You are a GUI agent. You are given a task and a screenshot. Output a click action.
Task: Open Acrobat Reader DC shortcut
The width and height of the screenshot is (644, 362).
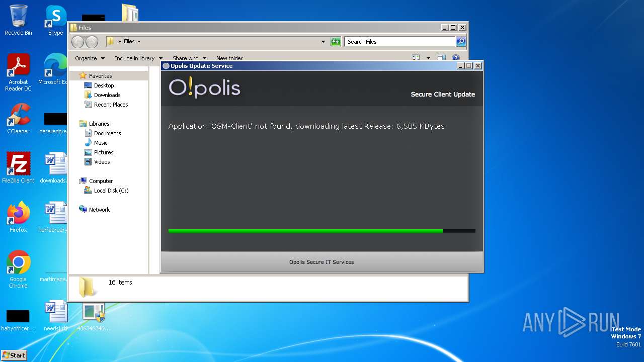(x=18, y=72)
